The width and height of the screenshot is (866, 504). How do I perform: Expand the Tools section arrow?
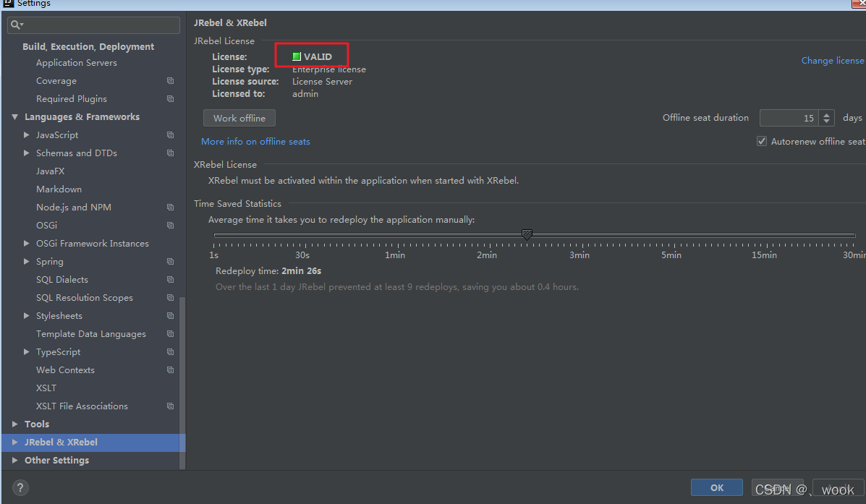pos(15,424)
